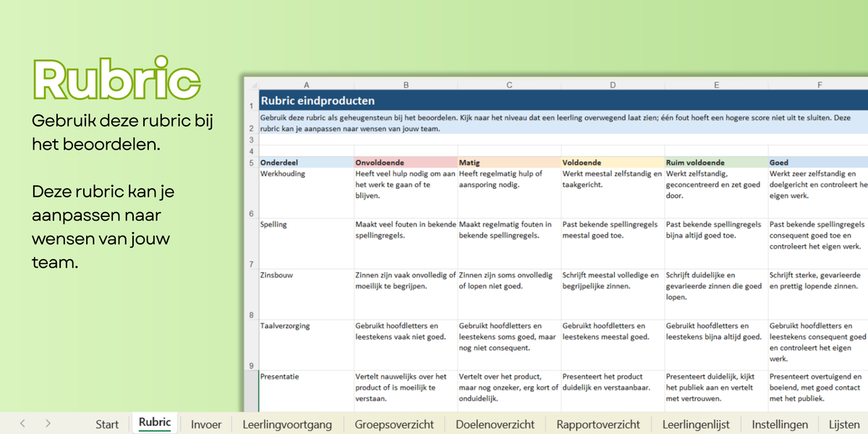This screenshot has width=868, height=434.
Task: Click 'Werkt zelfstandig, geconcentreerd' cell
Action: pyautogui.click(x=716, y=193)
